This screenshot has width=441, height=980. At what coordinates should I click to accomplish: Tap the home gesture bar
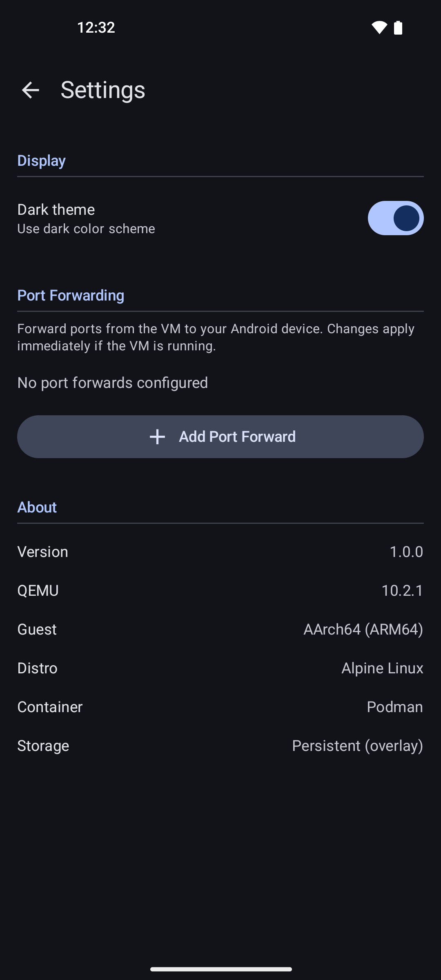click(x=220, y=969)
